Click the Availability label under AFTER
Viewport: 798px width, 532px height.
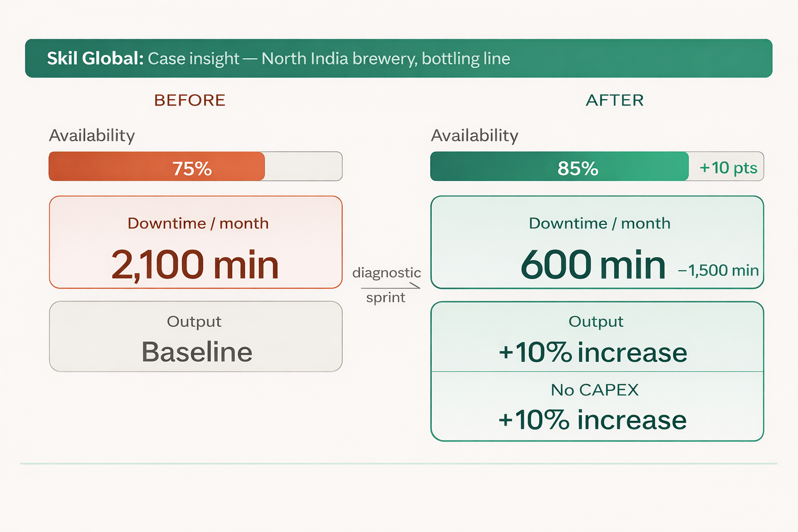474,136
